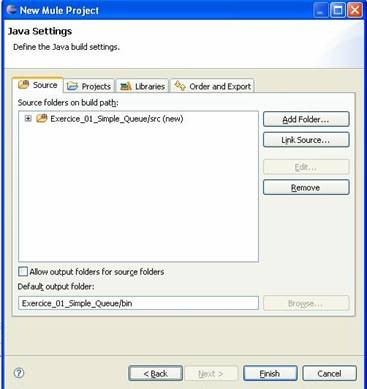
Task: Enable Allow output folders for source folders
Action: pos(23,272)
